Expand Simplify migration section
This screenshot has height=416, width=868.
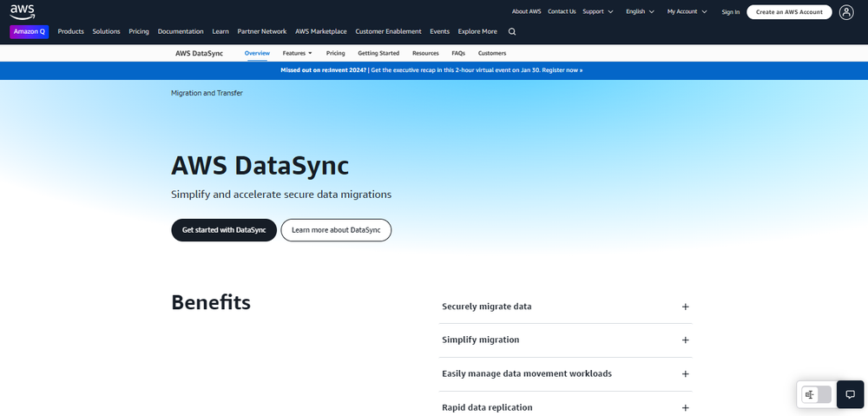click(566, 340)
